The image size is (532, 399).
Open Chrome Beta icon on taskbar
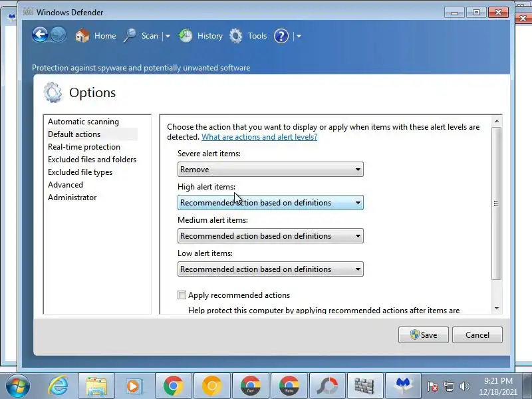click(x=289, y=386)
